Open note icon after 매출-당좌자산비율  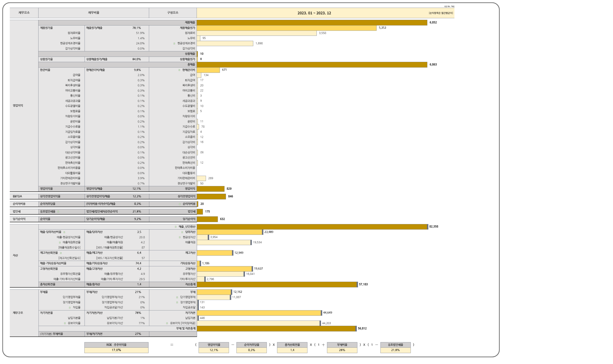click(x=64, y=232)
